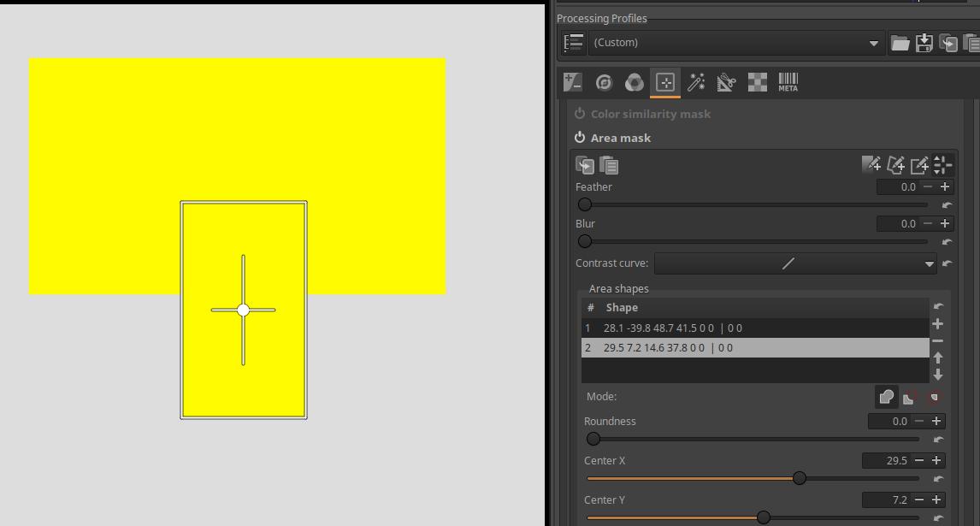Toggle the profile fill mode button left of (Custom)

click(x=575, y=43)
